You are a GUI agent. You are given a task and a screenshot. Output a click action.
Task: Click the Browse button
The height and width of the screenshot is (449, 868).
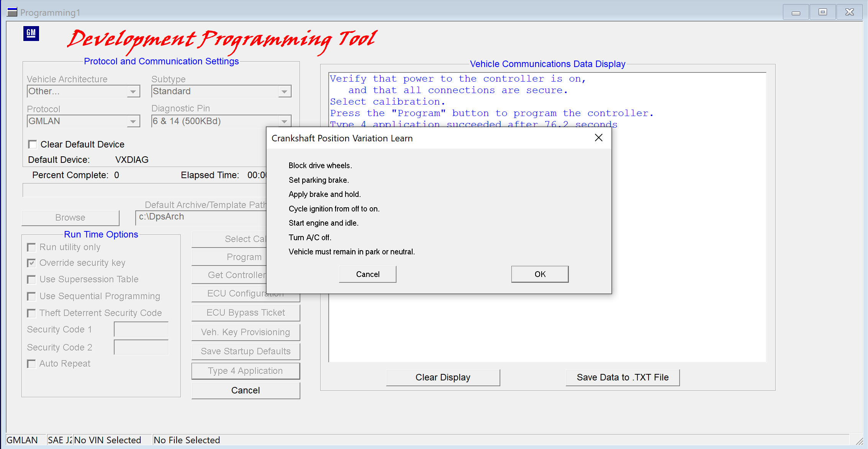coord(70,218)
